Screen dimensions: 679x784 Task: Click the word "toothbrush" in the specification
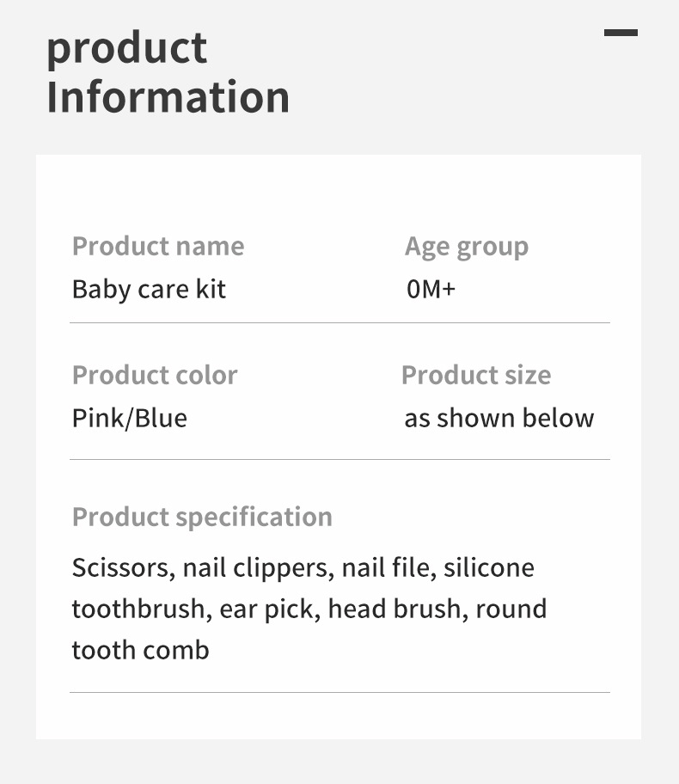138,609
